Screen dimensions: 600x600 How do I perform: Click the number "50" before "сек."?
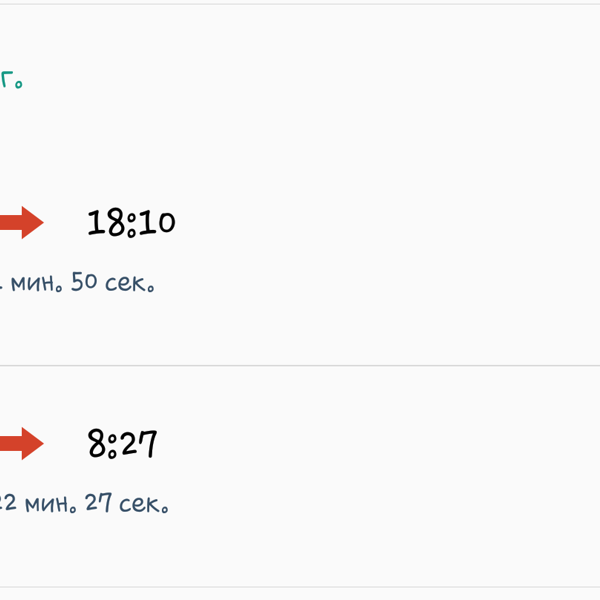click(x=84, y=282)
